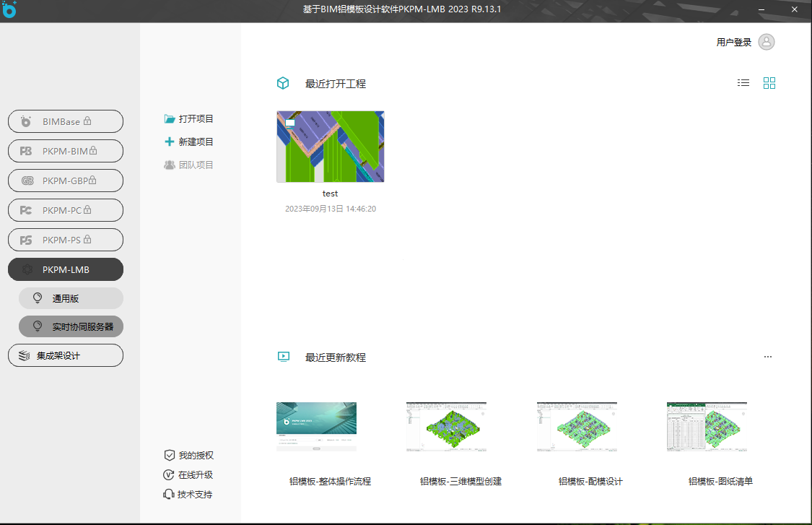Select the PKPM-LMB module
The width and height of the screenshot is (812, 525).
click(x=66, y=269)
